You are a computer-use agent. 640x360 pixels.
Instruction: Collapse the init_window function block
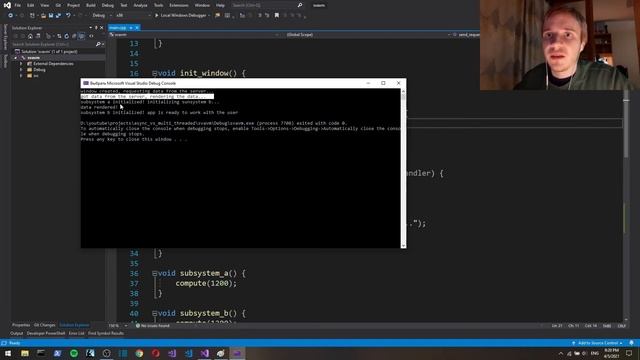(154, 73)
